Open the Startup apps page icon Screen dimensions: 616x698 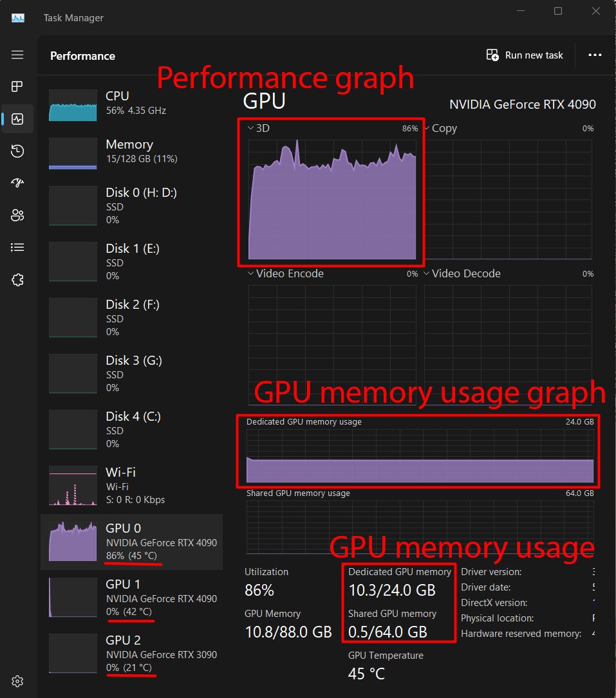point(17,183)
